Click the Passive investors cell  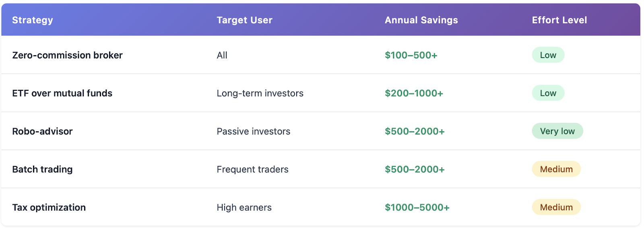253,131
